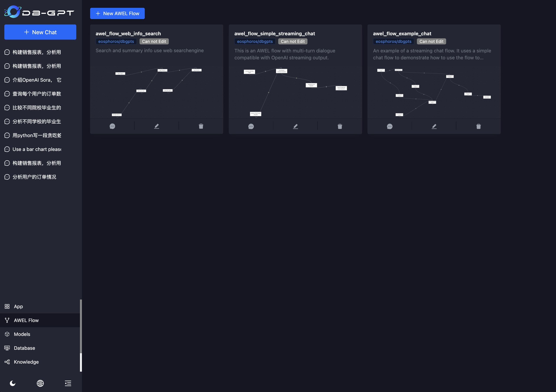Delete the awel_flow_example_chat flow
This screenshot has height=392, width=556.
pyautogui.click(x=478, y=126)
